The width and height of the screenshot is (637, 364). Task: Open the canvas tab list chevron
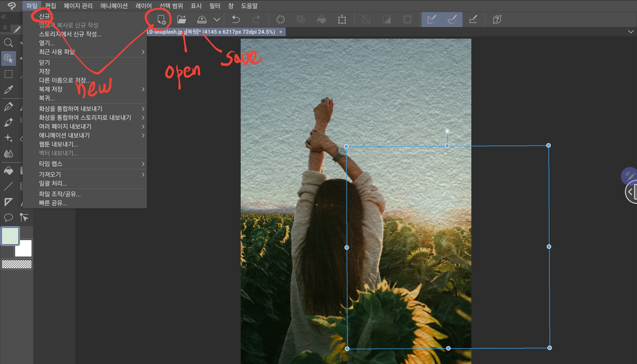tap(630, 32)
